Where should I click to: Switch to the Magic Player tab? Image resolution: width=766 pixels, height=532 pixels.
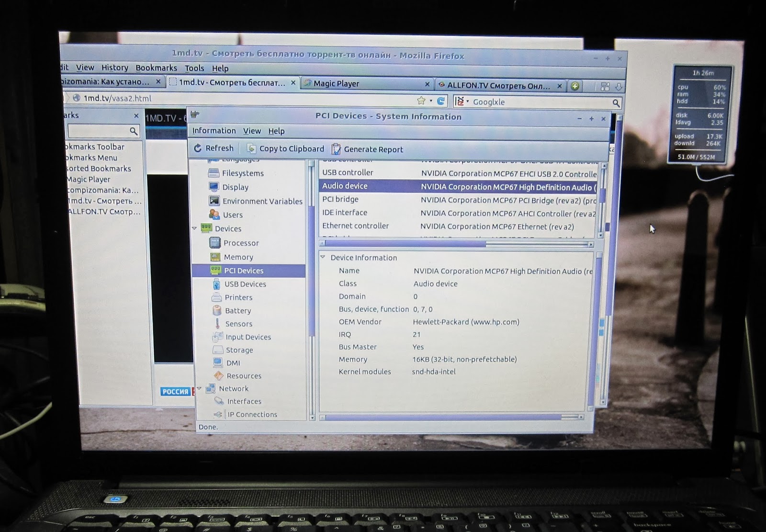367,84
